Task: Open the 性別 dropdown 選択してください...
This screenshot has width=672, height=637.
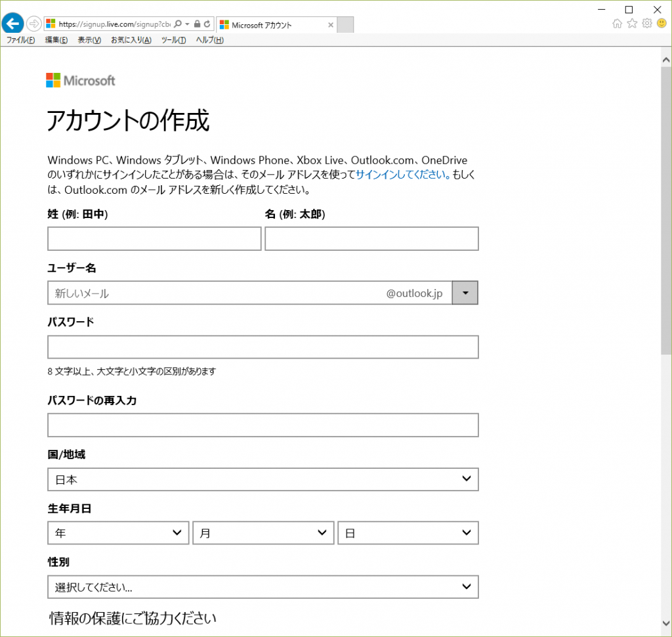Action: click(263, 587)
